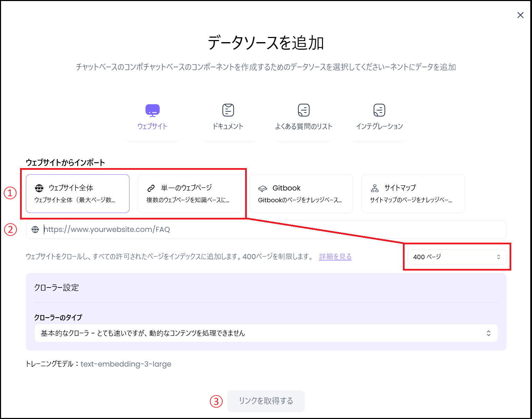Select the ウェブサイト全体 import option
The height and width of the screenshot is (419, 532).
pos(77,193)
